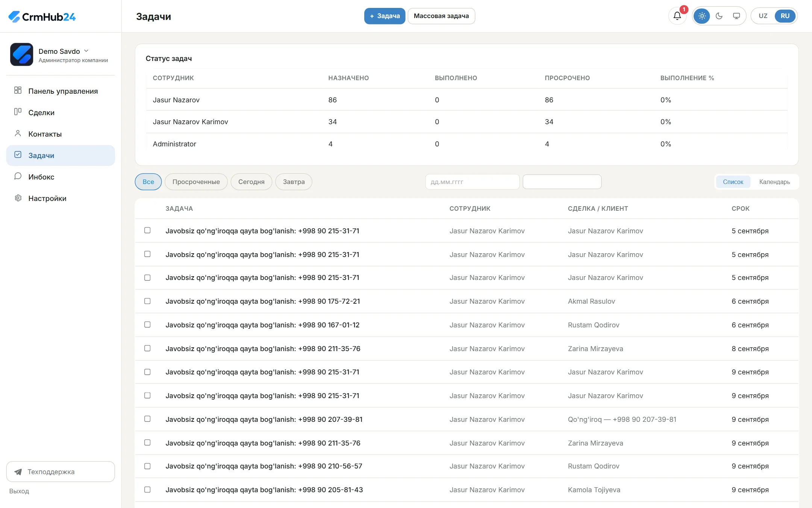The width and height of the screenshot is (812, 508).
Task: Filter tasks by Все
Action: [x=148, y=182]
